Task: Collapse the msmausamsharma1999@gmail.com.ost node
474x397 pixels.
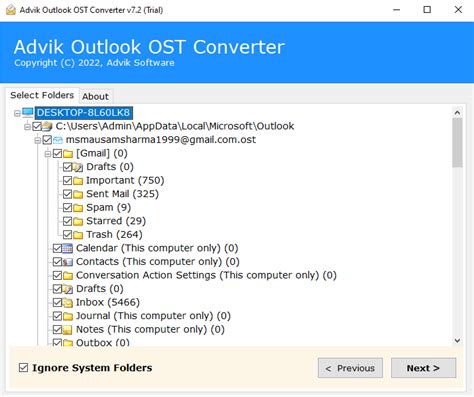Action: [37, 140]
